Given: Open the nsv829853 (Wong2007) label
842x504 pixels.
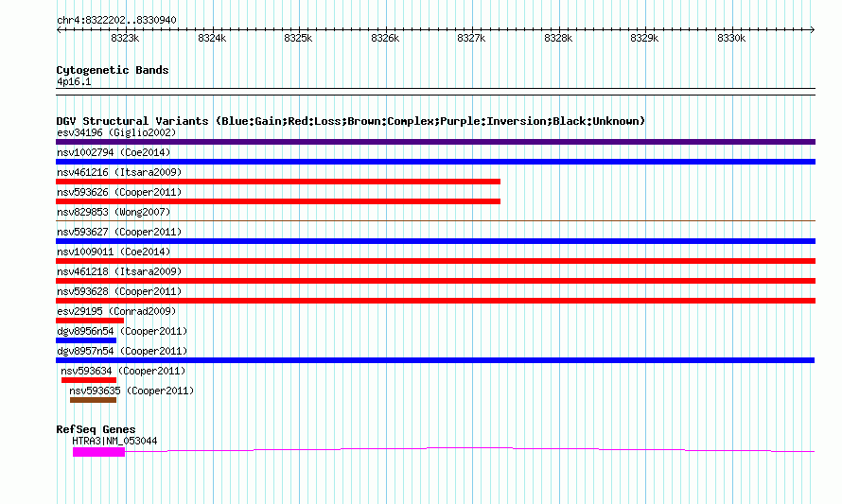Looking at the screenshot, I should click(114, 212).
